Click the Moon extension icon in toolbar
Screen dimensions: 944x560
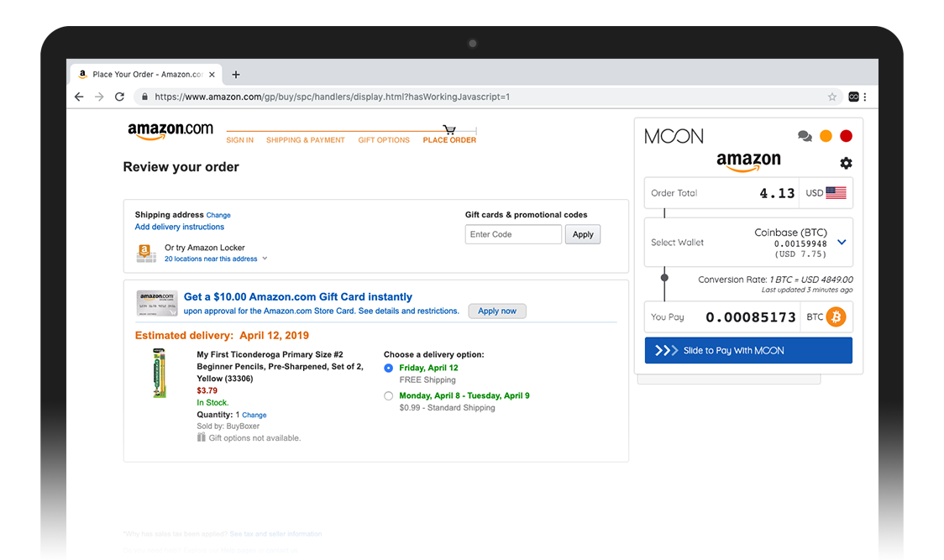pos(853,97)
